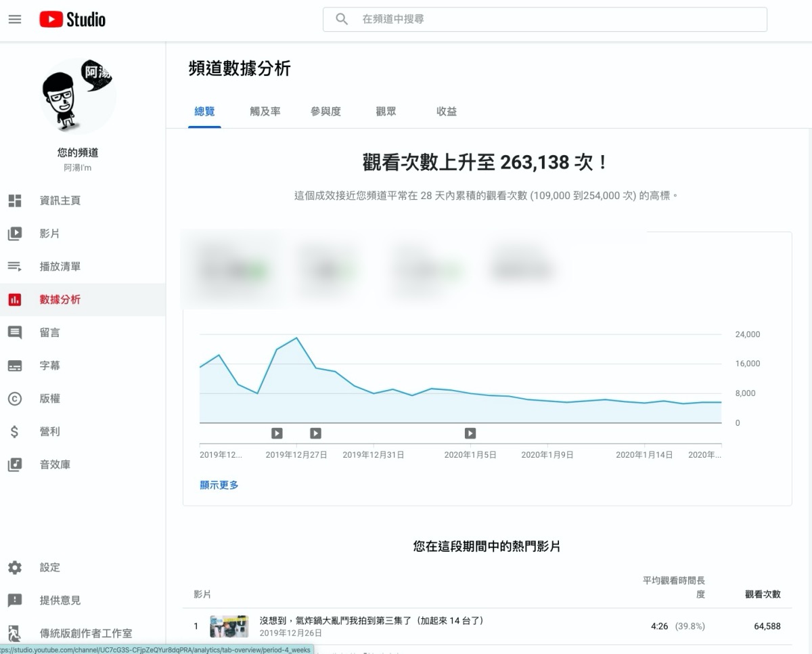Image resolution: width=812 pixels, height=654 pixels.
Task: Click the YouTube Studio logo
Action: tap(72, 20)
